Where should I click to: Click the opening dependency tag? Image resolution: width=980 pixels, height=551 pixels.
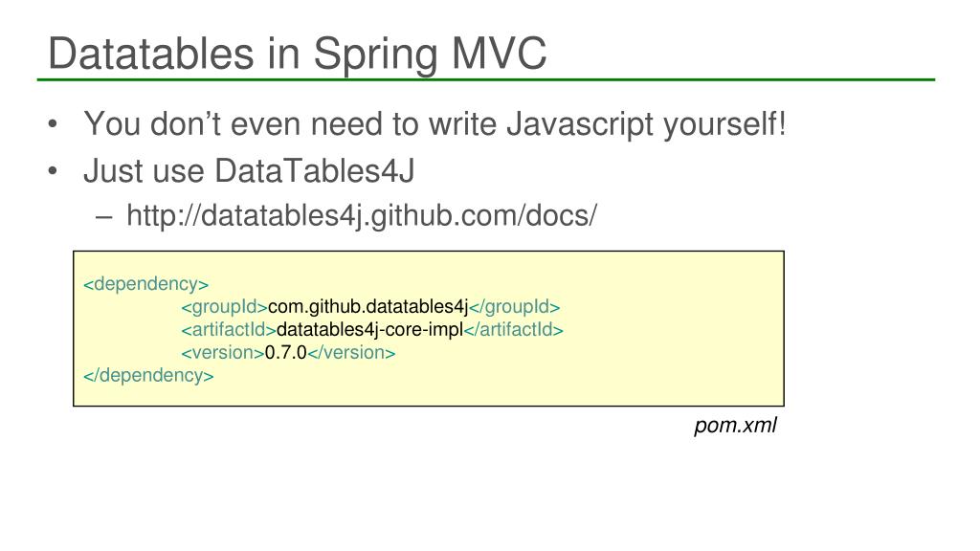pos(145,284)
